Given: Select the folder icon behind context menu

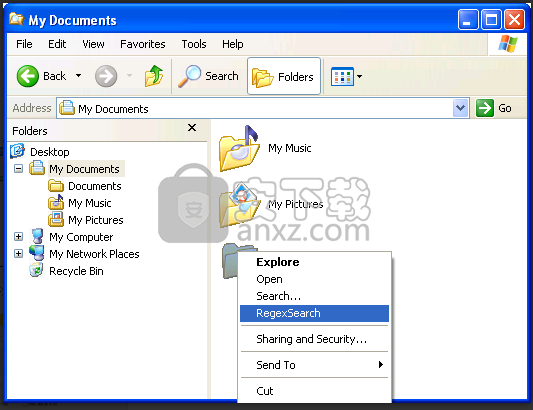Looking at the screenshot, I should [x=230, y=262].
